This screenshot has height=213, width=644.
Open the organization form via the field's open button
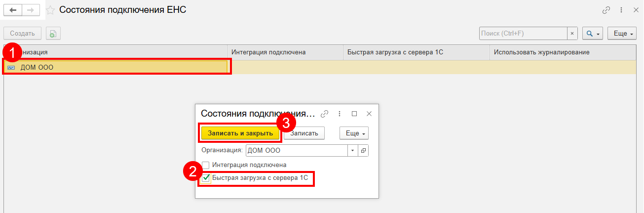pyautogui.click(x=364, y=150)
